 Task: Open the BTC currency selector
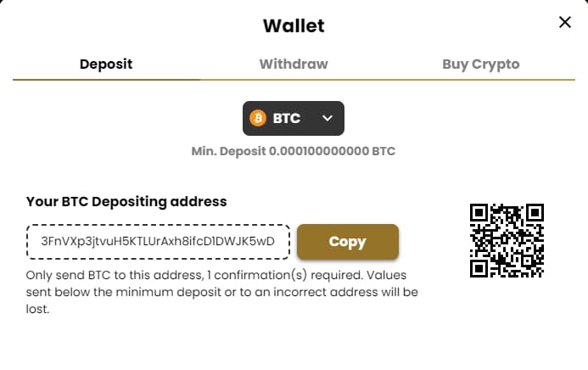294,119
